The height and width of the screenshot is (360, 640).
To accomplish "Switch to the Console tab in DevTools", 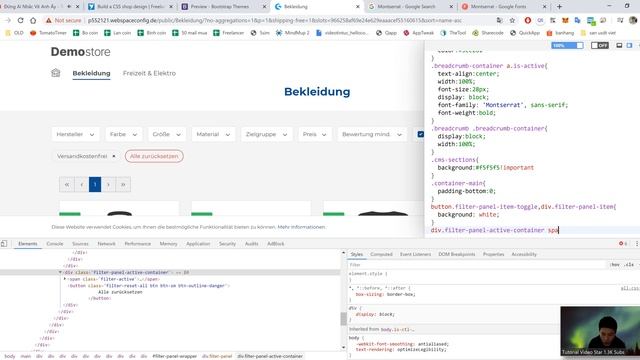I will pos(55,244).
